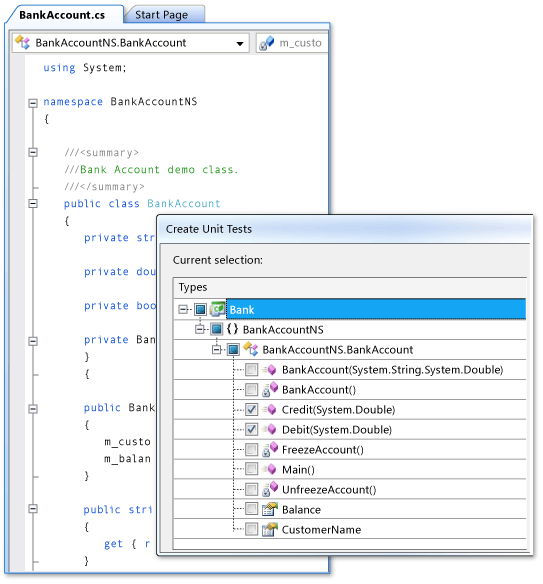Click the method icon of Credit(System.Double)
The width and height of the screenshot is (543, 584).
[x=270, y=409]
